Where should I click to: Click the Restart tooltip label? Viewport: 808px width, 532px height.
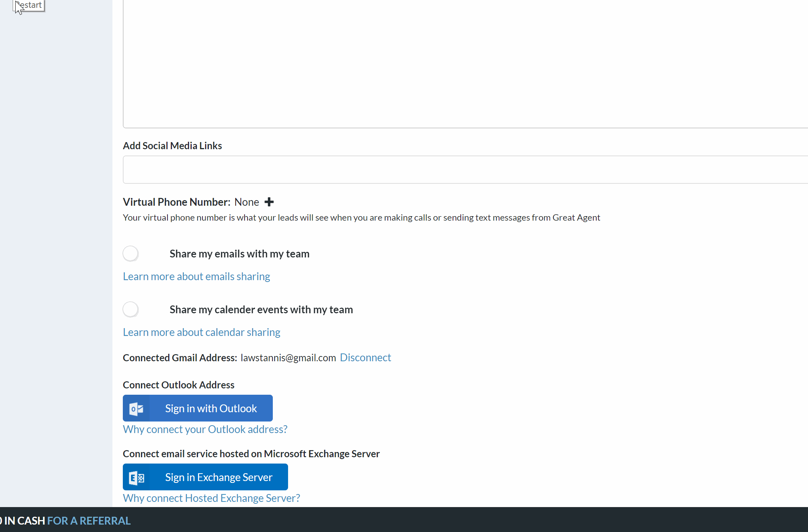point(30,5)
